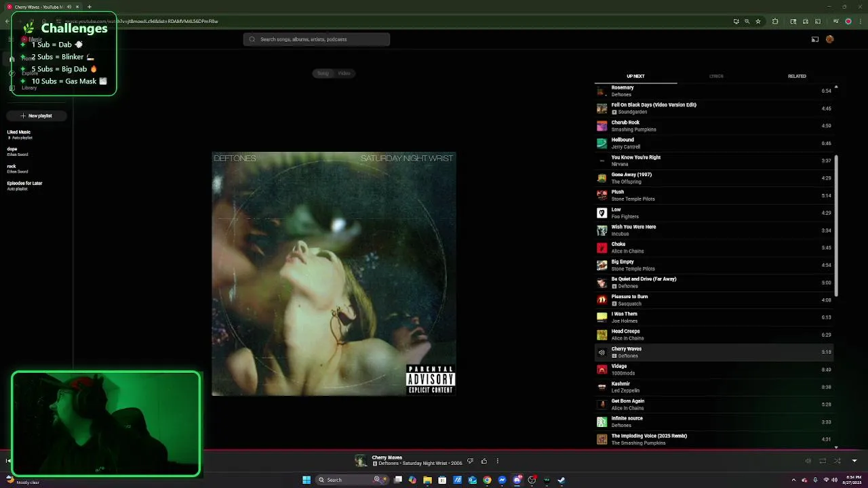The image size is (868, 488).
Task: Click the Hellbound queue thumbnail
Action: coord(601,143)
